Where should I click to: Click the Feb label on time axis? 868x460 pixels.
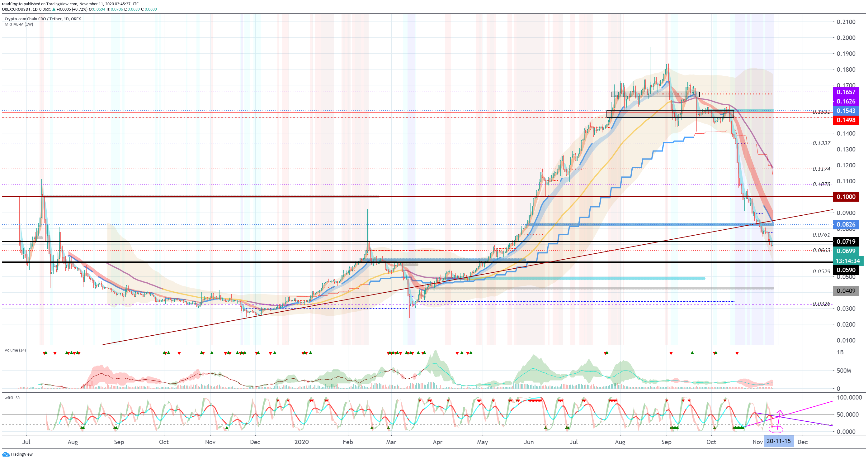click(x=348, y=442)
